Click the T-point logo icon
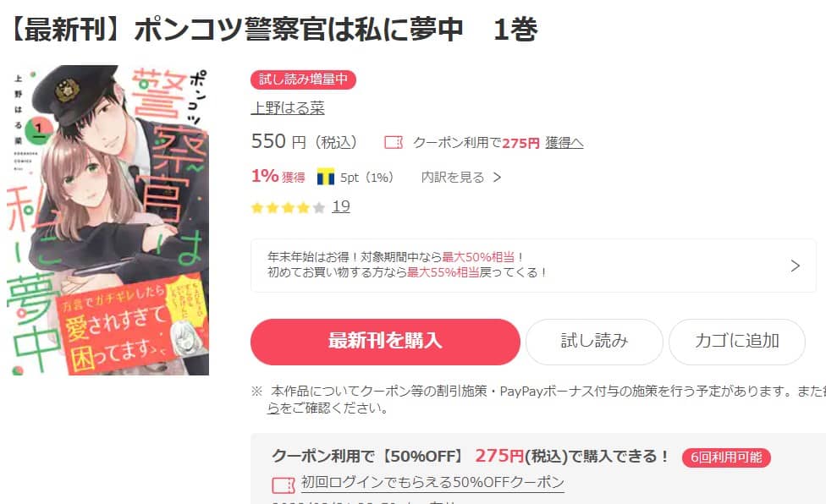 [326, 177]
